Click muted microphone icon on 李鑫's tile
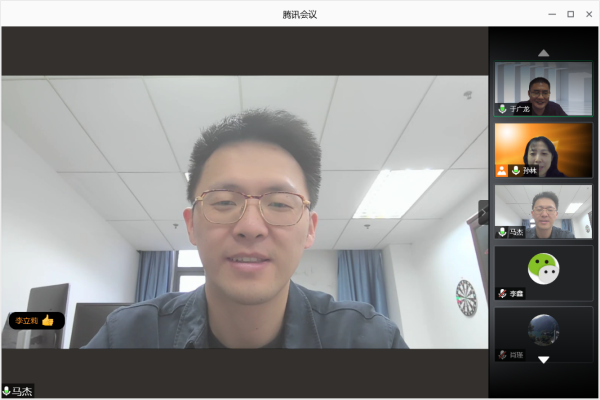Screen dimensions: 600x400 502,293
